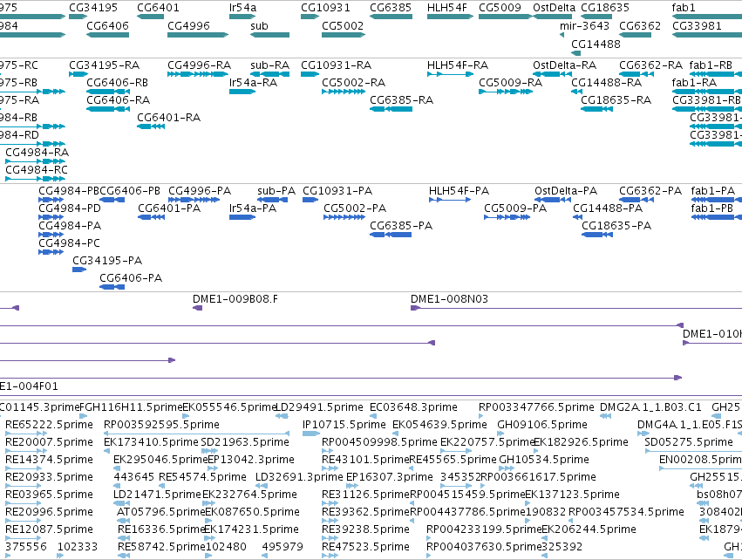Select protein CG5002-PA
742x560 pixels.
[x=344, y=217]
